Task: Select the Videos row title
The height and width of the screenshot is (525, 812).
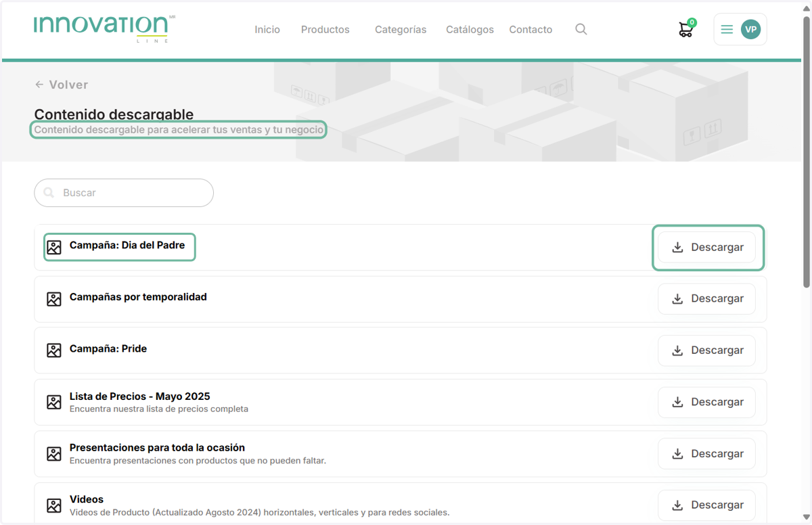Action: pos(87,499)
